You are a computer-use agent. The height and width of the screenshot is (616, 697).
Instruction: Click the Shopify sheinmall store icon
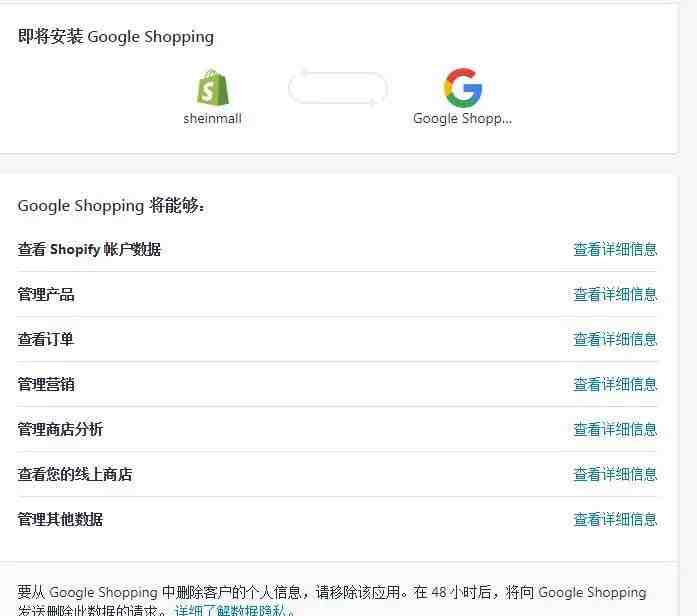tap(212, 88)
